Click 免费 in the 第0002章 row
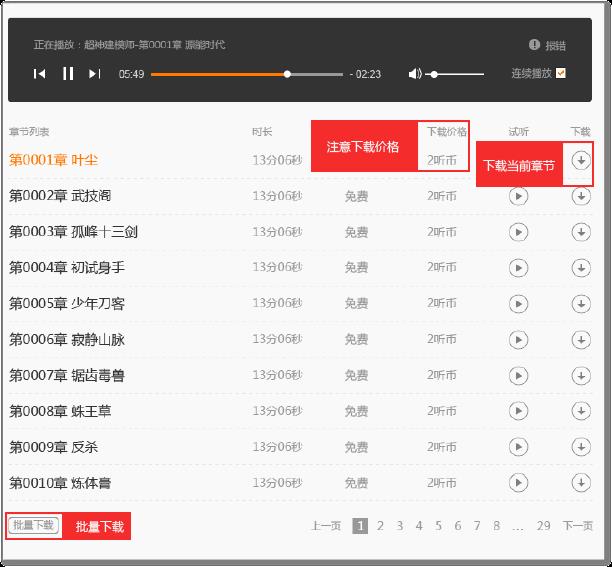 pyautogui.click(x=356, y=196)
